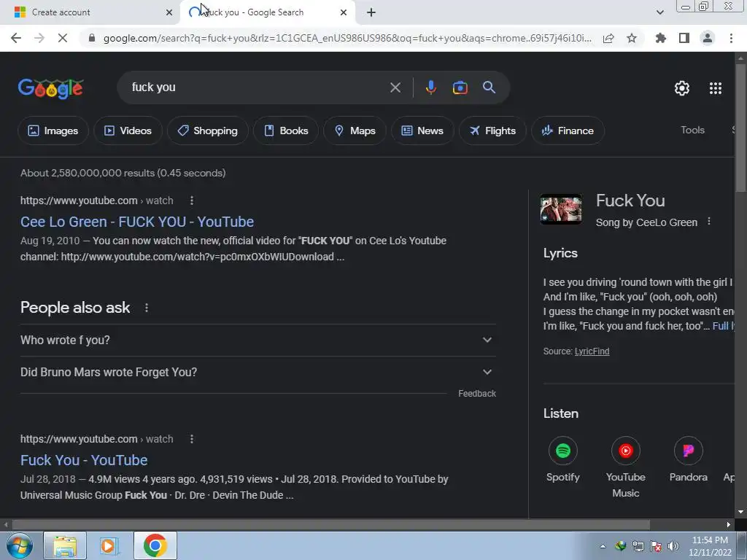
Task: Stop page loading with the X button
Action: pos(63,38)
